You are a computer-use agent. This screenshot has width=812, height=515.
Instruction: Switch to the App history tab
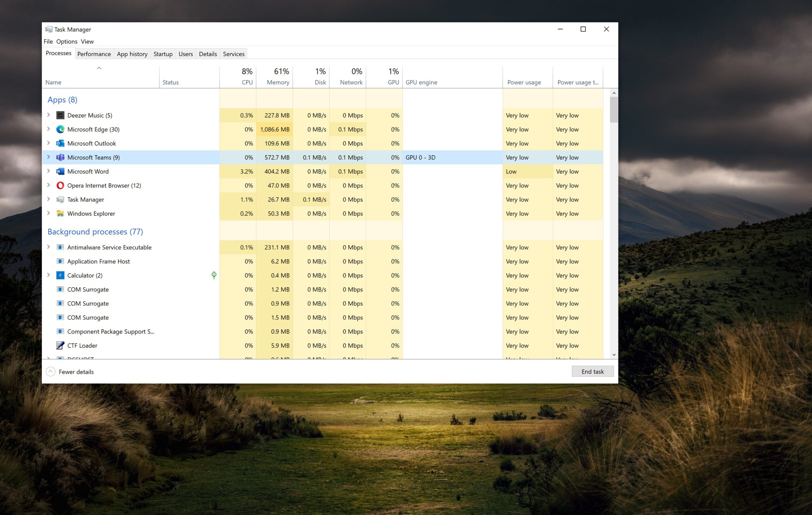pyautogui.click(x=132, y=54)
